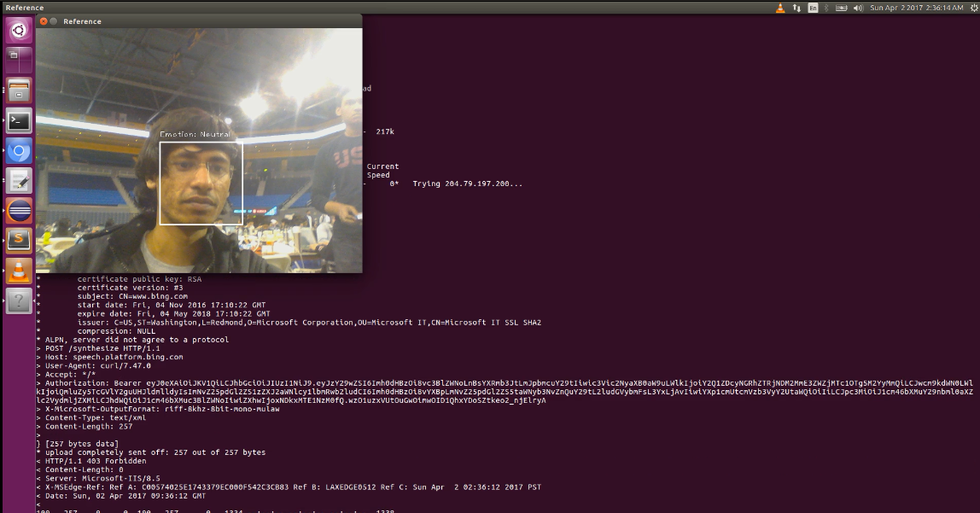Show the battery status menu
Screen dimensions: 980x513
coord(841,8)
